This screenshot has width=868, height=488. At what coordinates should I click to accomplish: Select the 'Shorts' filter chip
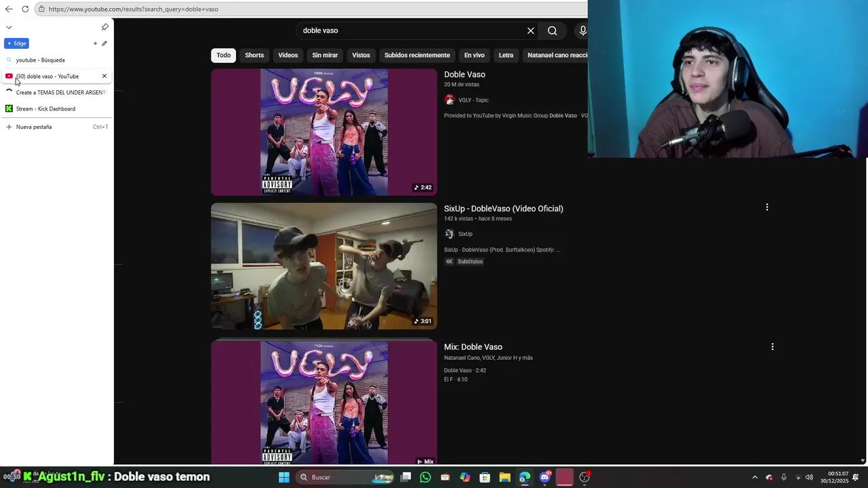coord(254,55)
